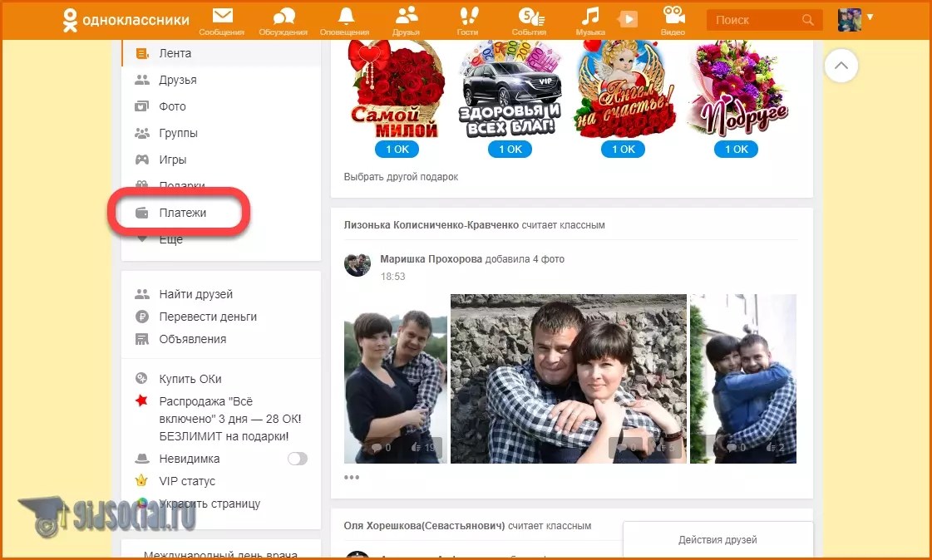
Task: Select Платежи in the left sidebar
Action: coord(182,213)
